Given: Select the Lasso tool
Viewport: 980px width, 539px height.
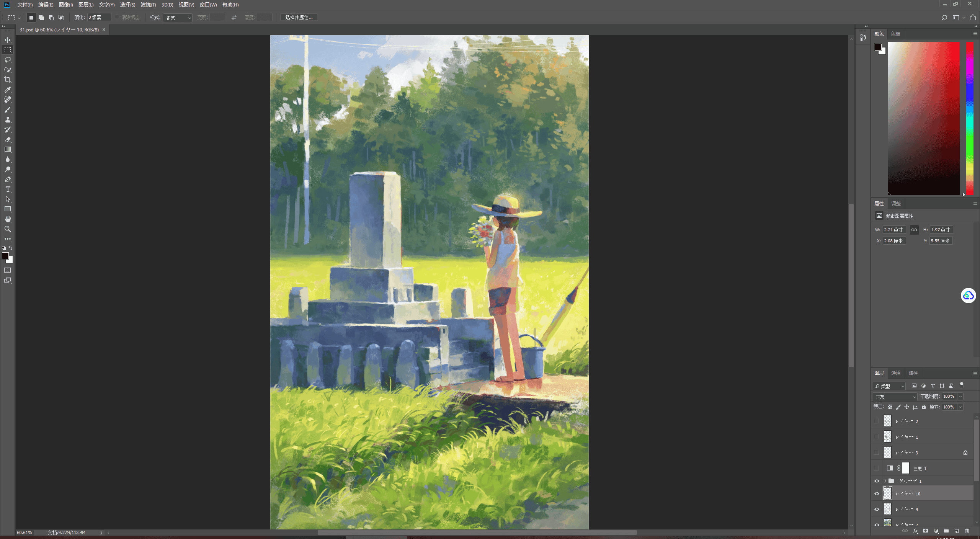Looking at the screenshot, I should click(8, 60).
